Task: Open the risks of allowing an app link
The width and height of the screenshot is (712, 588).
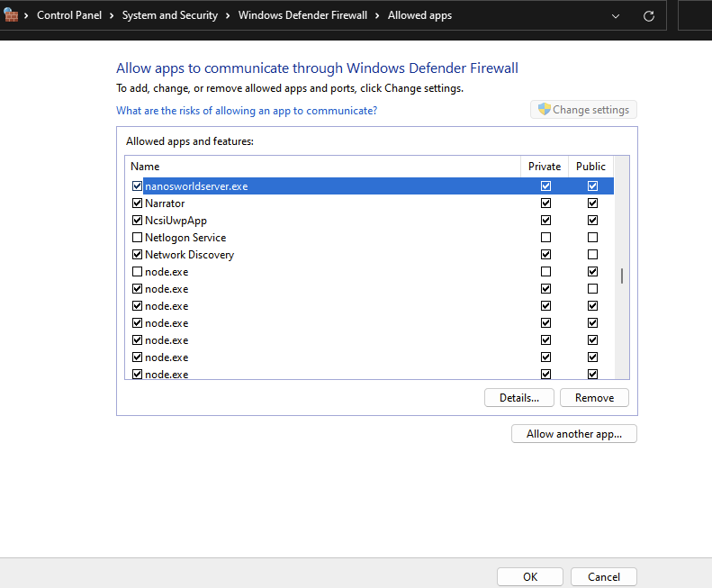Action: coord(247,111)
